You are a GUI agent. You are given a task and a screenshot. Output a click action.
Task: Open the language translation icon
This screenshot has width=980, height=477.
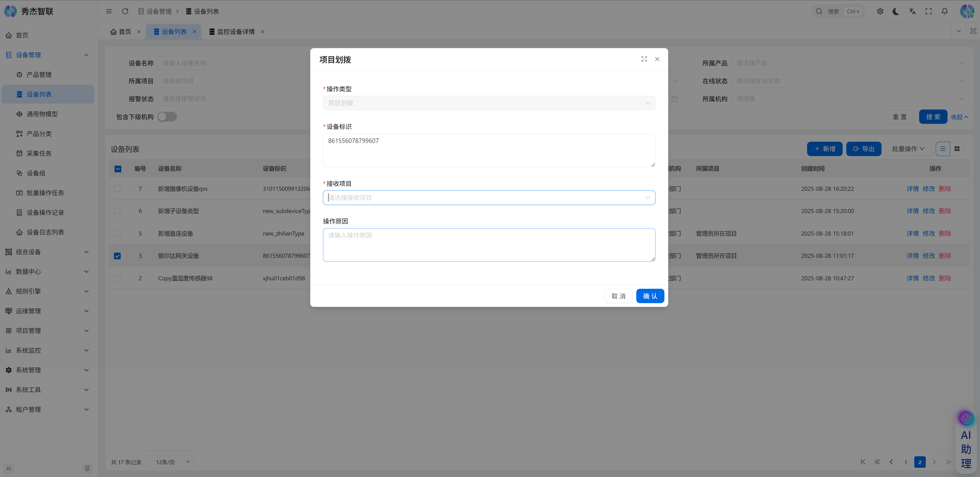(x=912, y=12)
